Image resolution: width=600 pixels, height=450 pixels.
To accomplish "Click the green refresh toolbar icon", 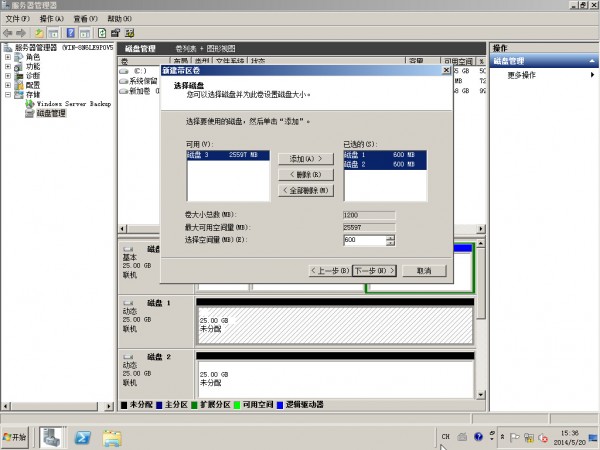I will click(x=102, y=33).
